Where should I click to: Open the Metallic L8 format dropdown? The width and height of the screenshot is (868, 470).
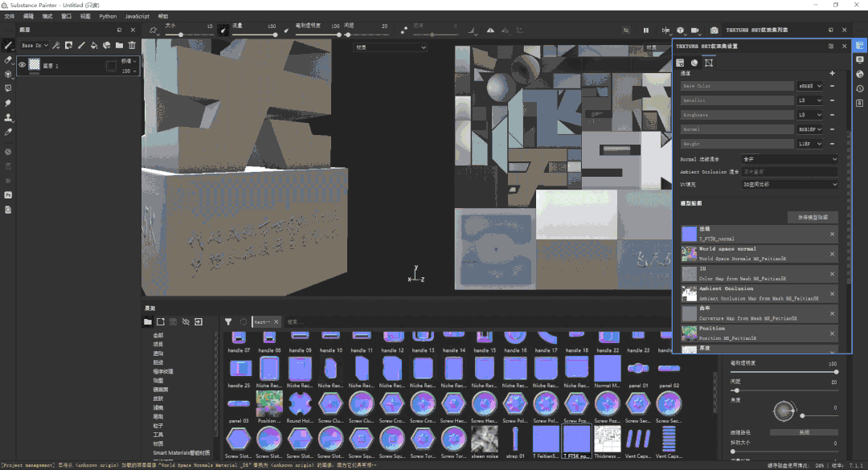[x=810, y=100]
